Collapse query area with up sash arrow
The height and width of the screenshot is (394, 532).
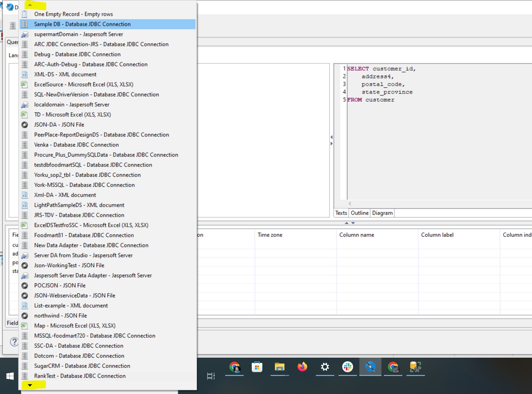point(347,223)
